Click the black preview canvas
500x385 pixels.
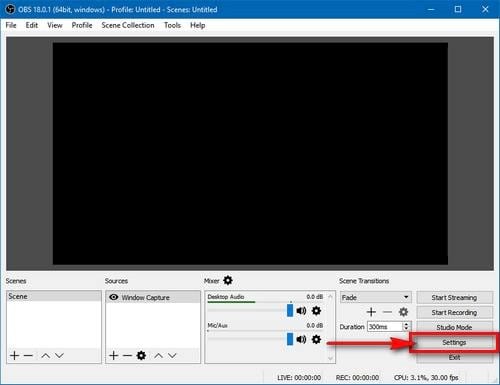point(250,153)
